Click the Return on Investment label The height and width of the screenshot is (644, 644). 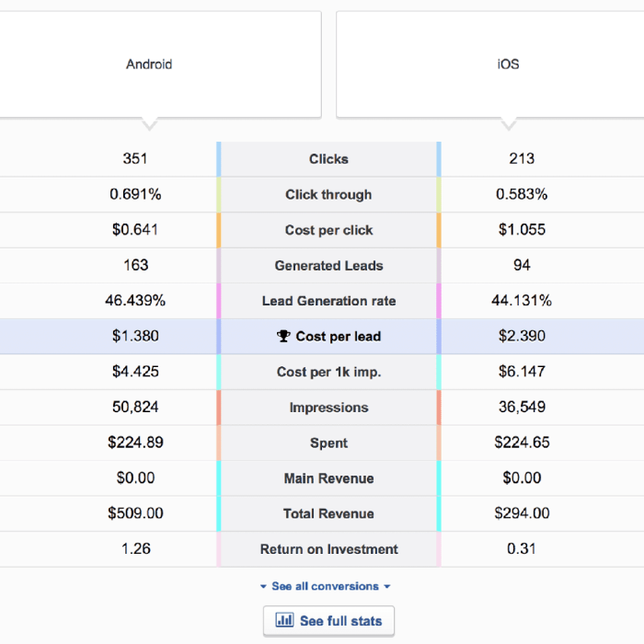328,549
